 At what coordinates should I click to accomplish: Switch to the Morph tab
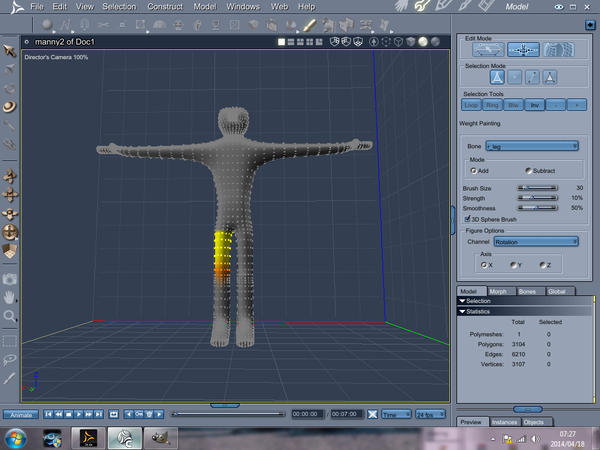[x=498, y=291]
